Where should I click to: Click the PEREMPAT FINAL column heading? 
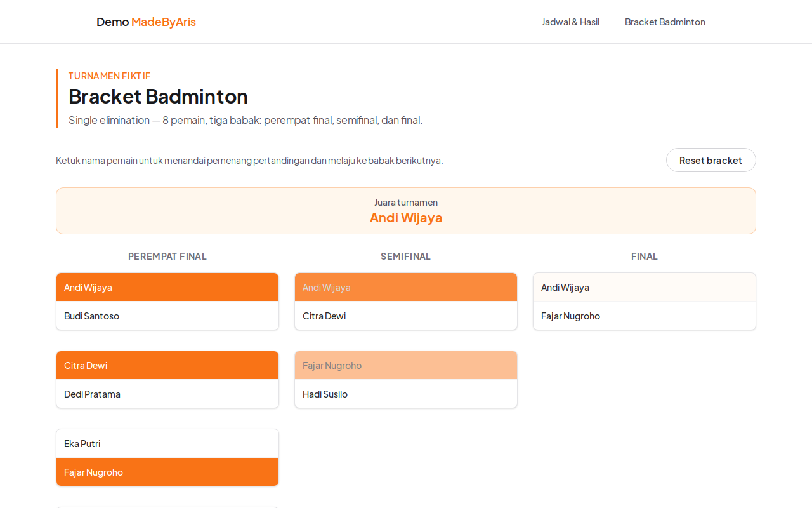coord(167,257)
